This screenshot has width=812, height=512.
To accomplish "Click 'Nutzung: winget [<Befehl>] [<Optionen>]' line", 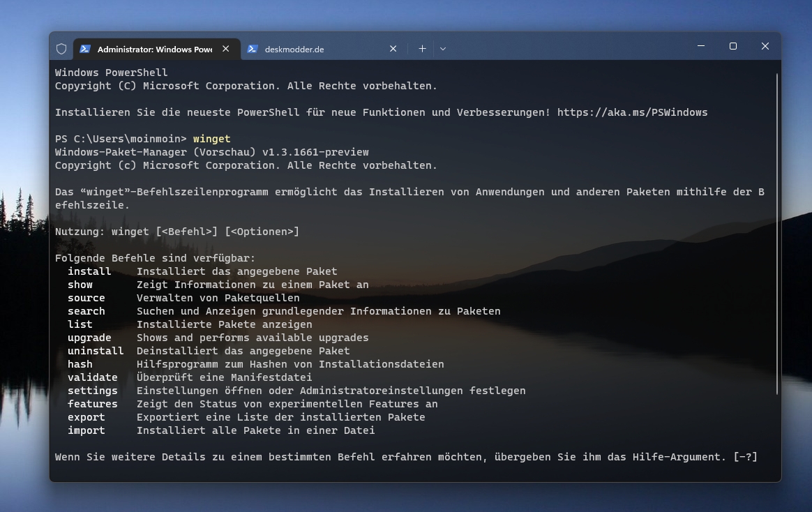I will tap(177, 232).
